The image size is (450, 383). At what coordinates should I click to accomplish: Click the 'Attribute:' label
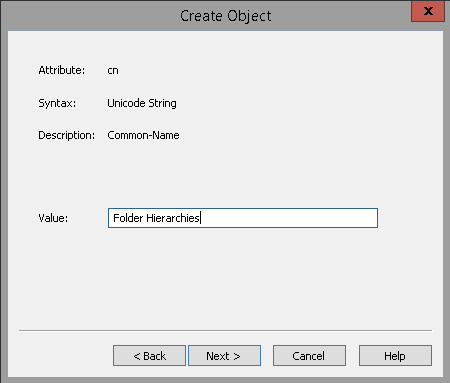[62, 70]
